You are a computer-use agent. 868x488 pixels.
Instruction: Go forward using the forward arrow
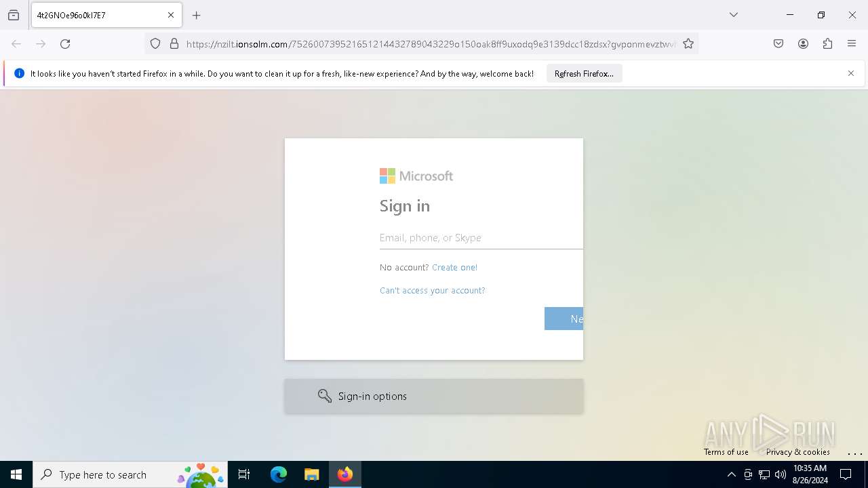(x=41, y=44)
